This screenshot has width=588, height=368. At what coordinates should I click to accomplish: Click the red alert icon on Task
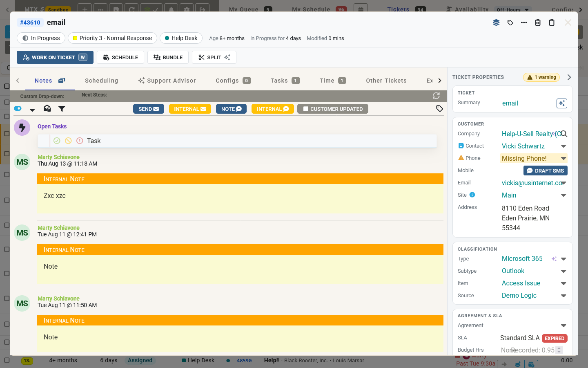[x=80, y=141]
